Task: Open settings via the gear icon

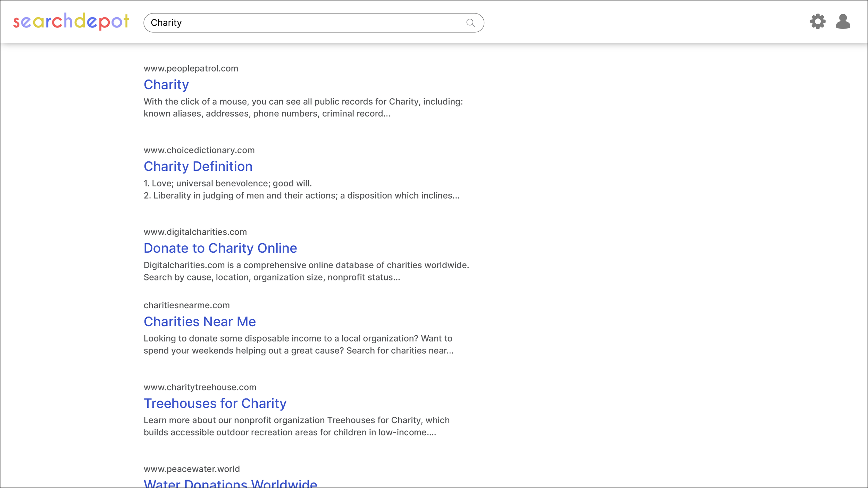Action: pyautogui.click(x=818, y=22)
